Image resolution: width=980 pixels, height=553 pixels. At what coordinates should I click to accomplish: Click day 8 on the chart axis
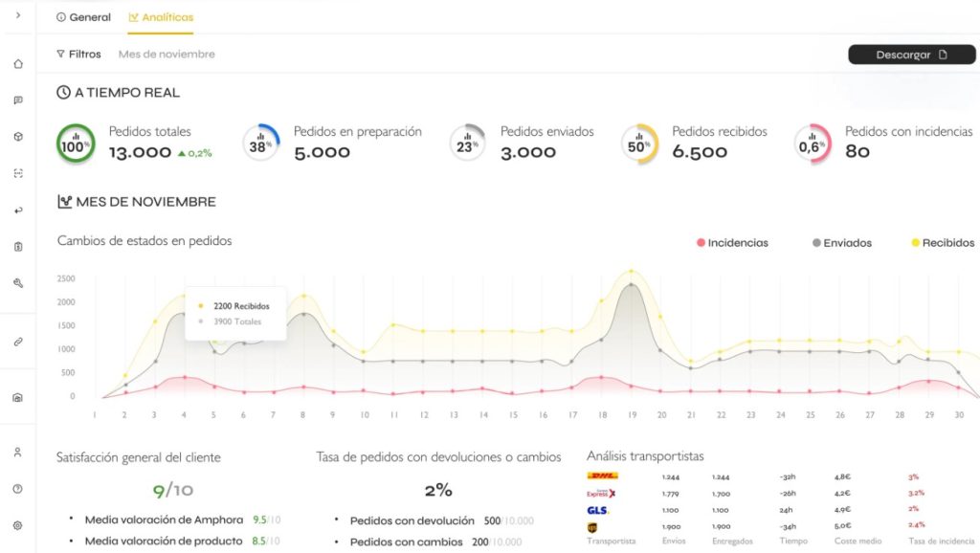(303, 415)
